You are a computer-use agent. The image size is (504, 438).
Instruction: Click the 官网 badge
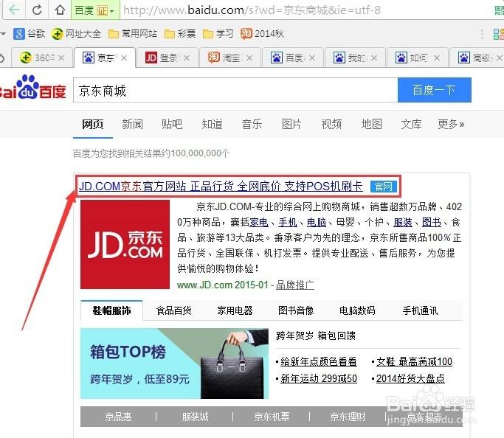pos(383,187)
